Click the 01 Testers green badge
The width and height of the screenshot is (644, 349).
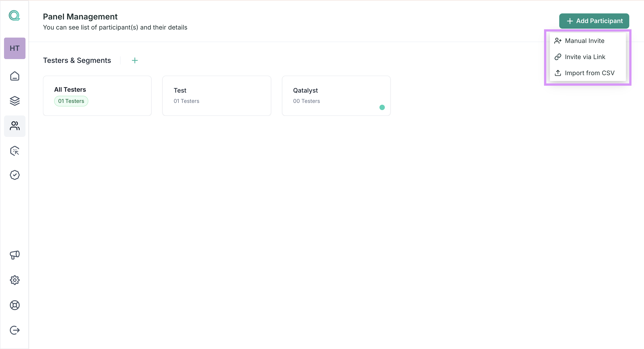(71, 101)
